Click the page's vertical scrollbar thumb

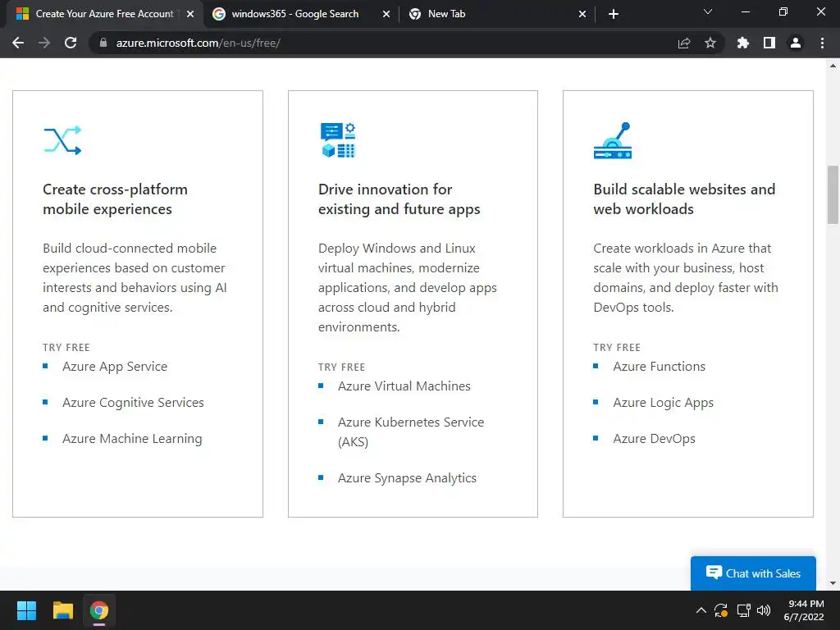833,194
